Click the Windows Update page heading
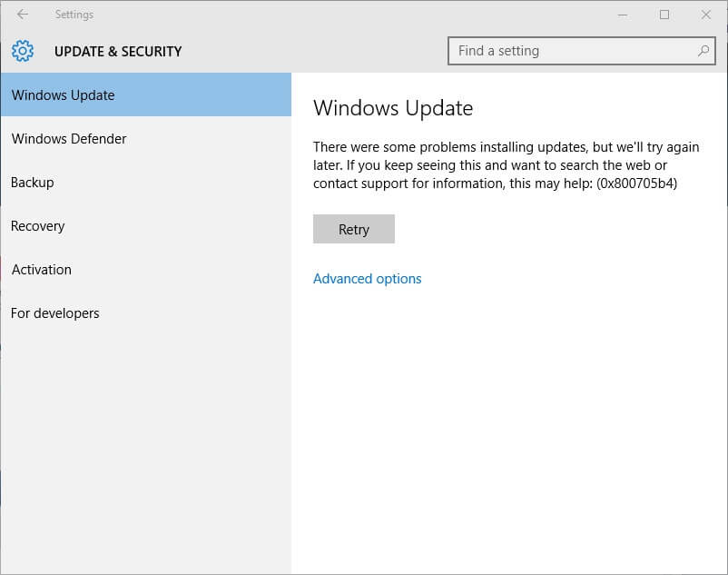728x575 pixels. tap(393, 107)
